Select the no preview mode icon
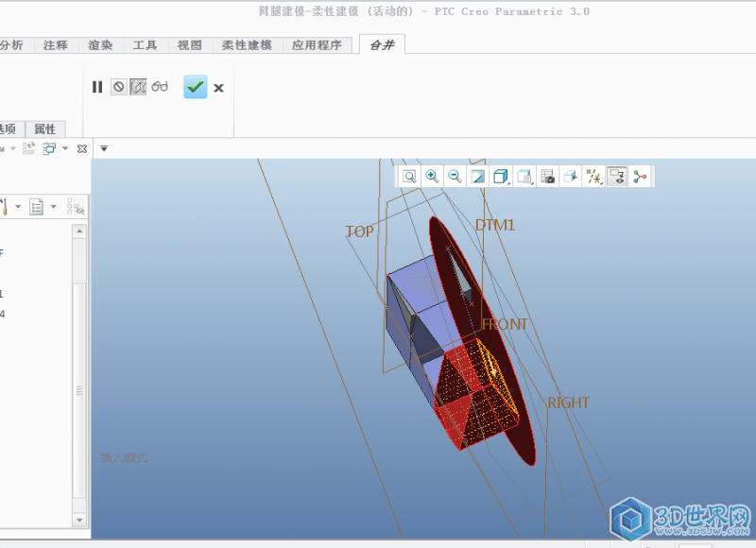 click(x=119, y=87)
